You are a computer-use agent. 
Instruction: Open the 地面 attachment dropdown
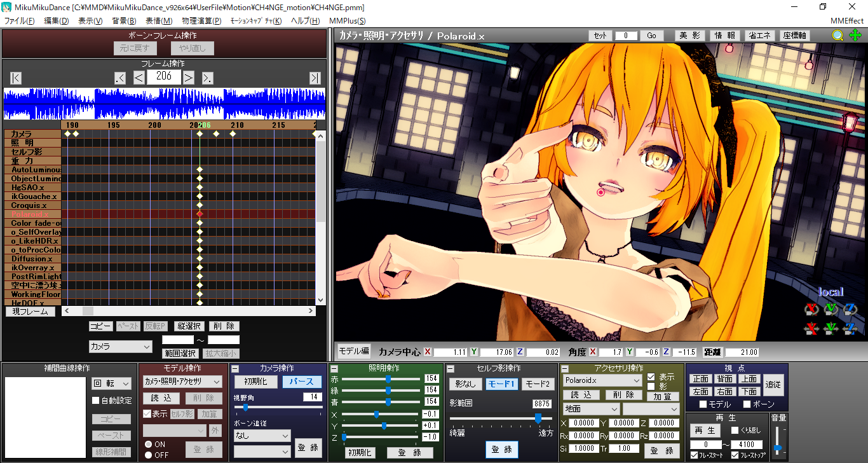coord(591,409)
